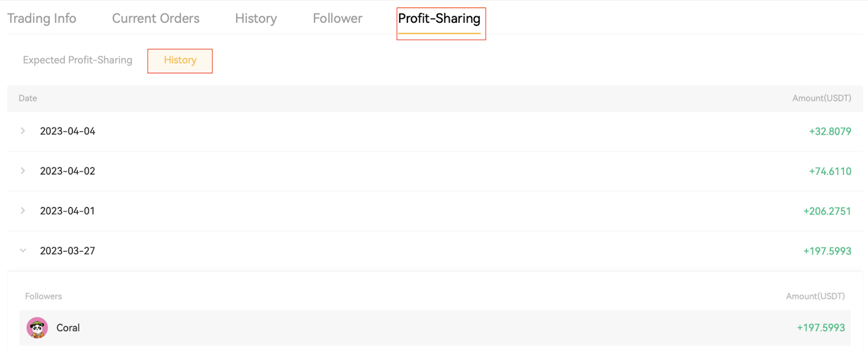Click the 2023-03-27 date entry

click(x=68, y=251)
